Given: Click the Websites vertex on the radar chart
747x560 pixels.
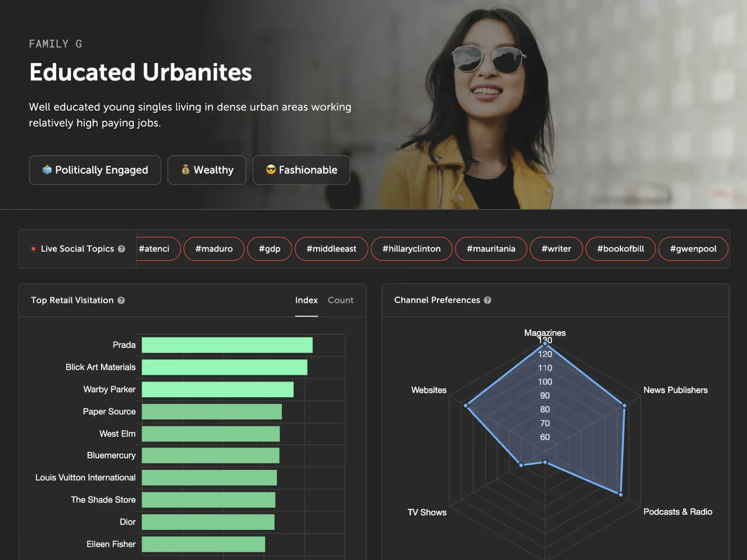Looking at the screenshot, I should pos(466,406).
